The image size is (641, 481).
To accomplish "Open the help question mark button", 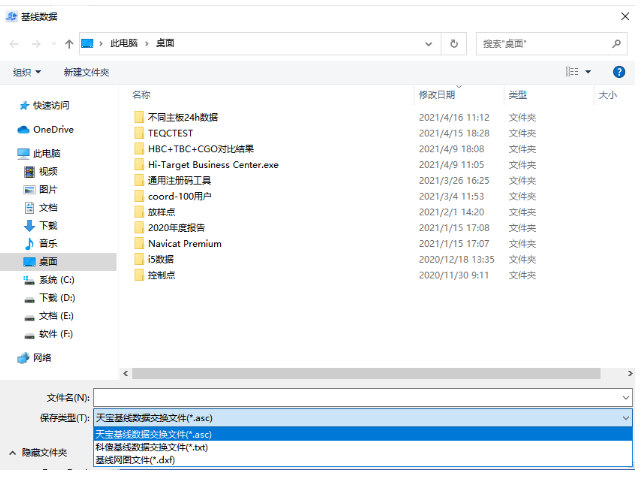I will point(619,72).
